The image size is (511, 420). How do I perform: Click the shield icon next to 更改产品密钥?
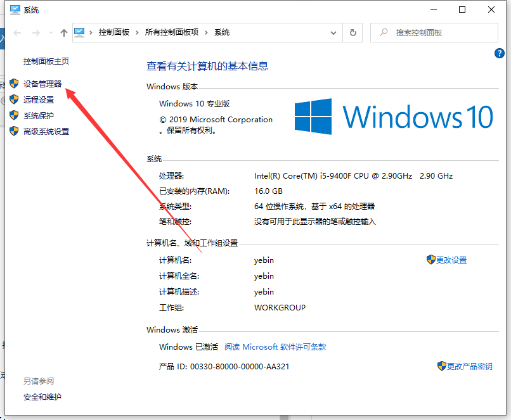(442, 366)
